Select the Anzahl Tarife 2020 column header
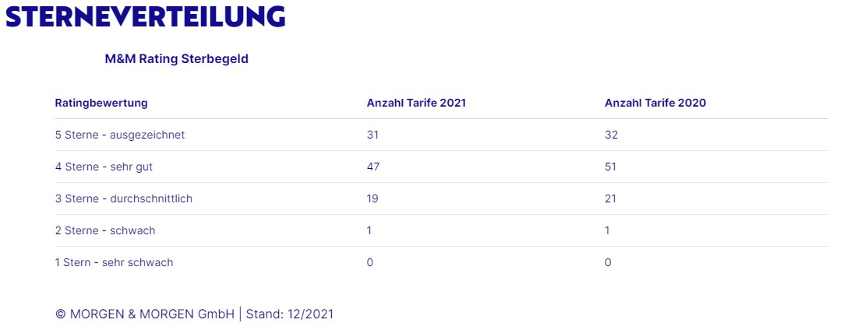Screen dimensions: 868x330 (x=655, y=103)
